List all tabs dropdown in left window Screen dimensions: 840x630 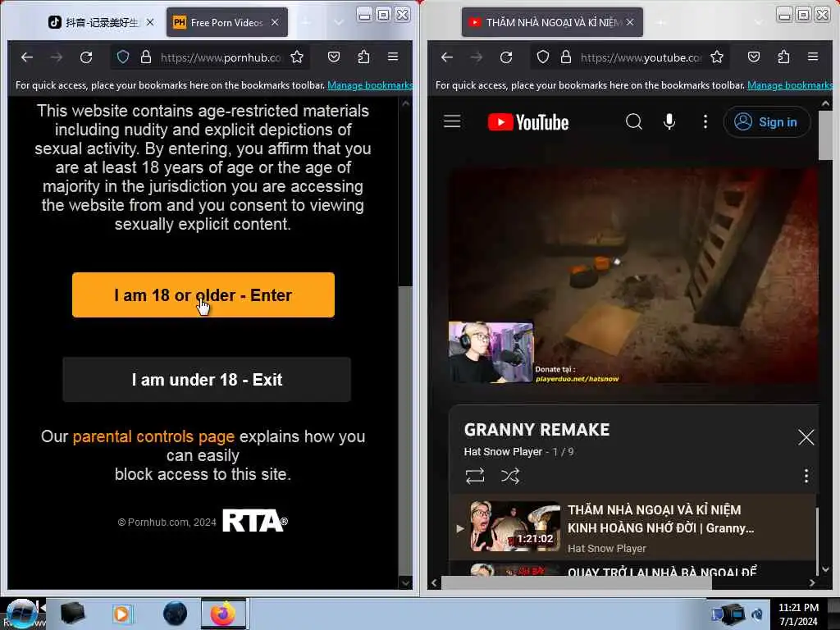click(x=339, y=22)
